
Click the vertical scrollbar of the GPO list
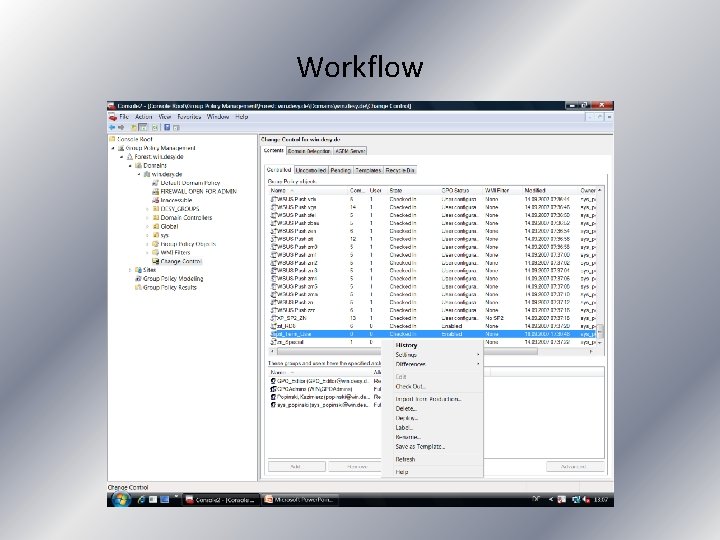tap(600, 266)
